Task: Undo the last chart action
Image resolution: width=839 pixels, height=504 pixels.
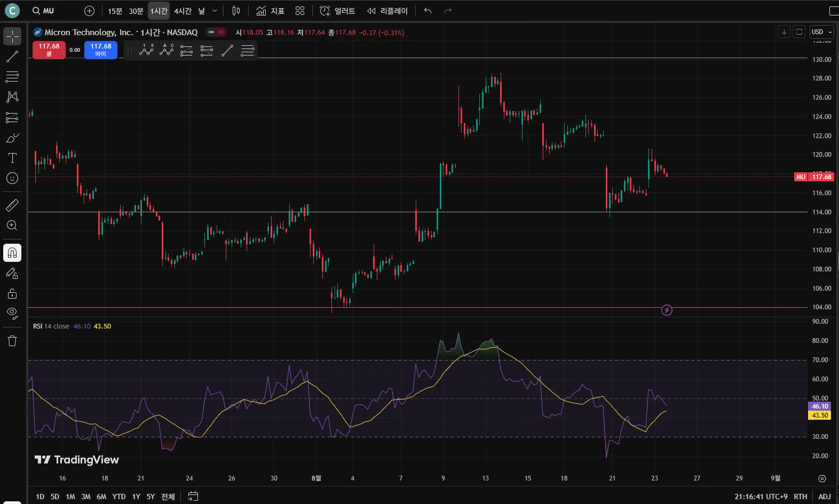Action: coord(428,11)
